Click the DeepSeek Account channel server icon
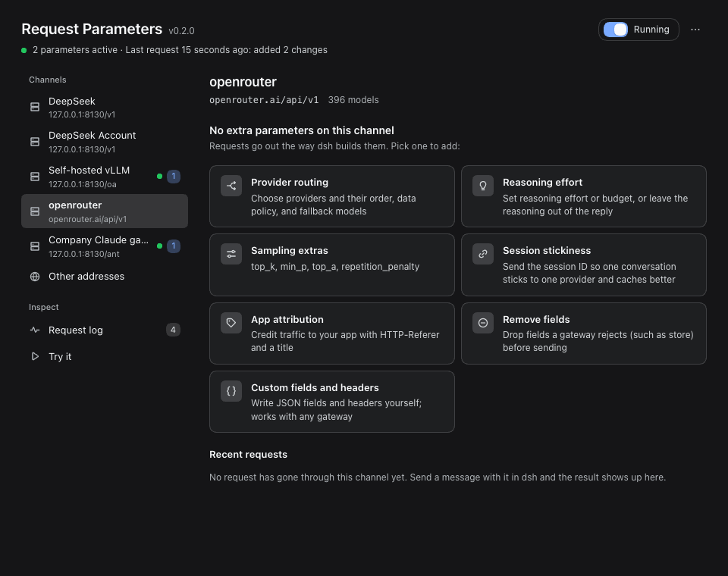The image size is (728, 576). [35, 142]
